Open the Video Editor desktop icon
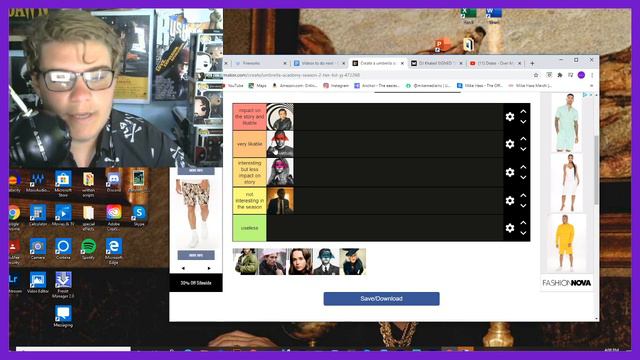The image size is (640, 360). (38, 283)
